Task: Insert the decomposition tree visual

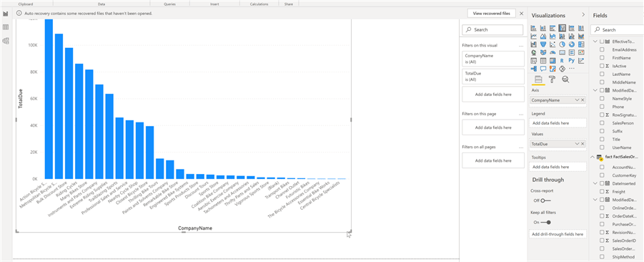Action: pos(533,68)
